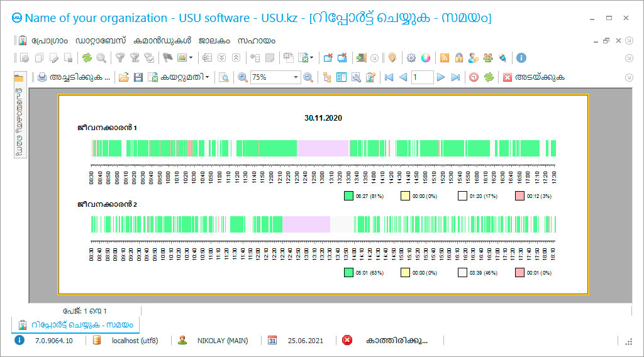Expand the Excel export dropdown in top toolbar
The image size is (644, 357).
tap(312, 58)
